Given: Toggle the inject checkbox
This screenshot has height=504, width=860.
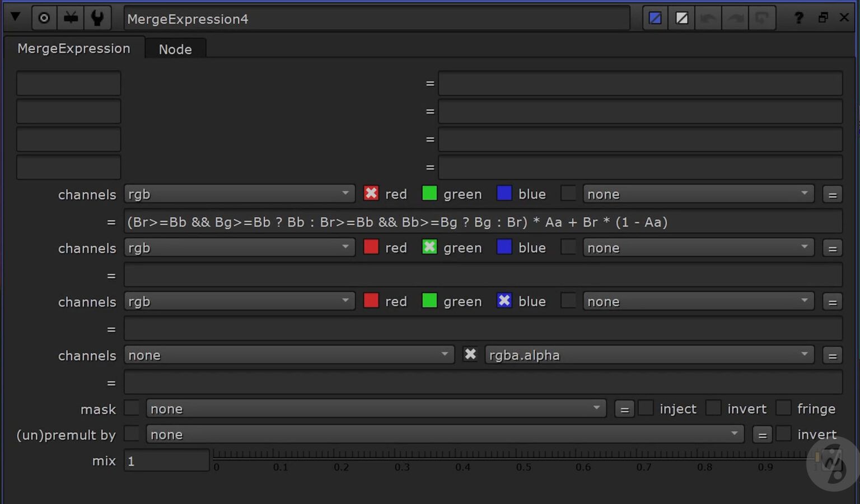Looking at the screenshot, I should point(646,408).
